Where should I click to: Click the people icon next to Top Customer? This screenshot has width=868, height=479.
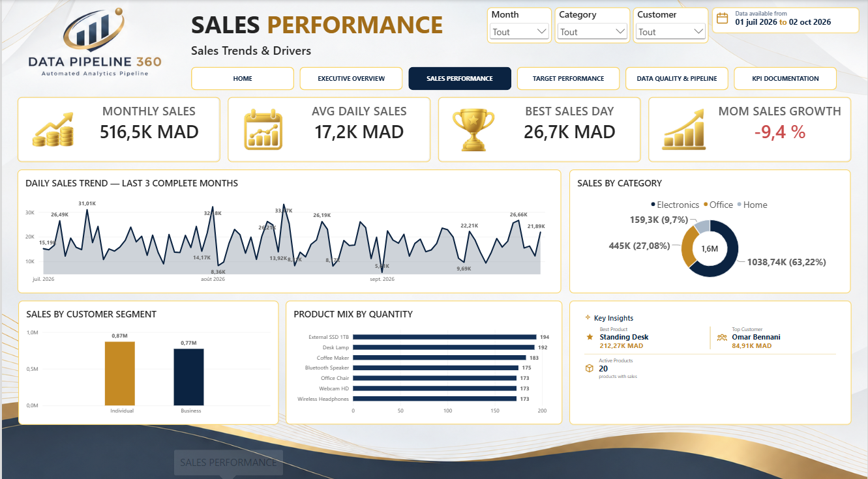click(722, 337)
